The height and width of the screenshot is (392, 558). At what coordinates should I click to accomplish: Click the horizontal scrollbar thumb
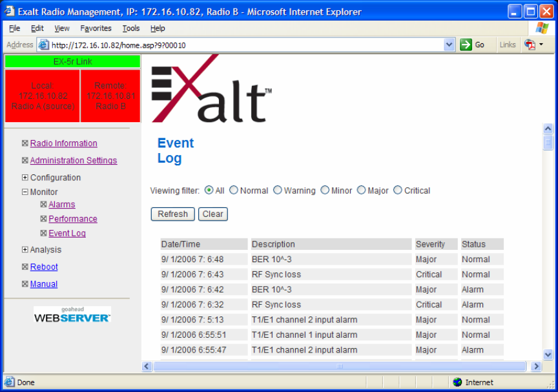pos(340,366)
